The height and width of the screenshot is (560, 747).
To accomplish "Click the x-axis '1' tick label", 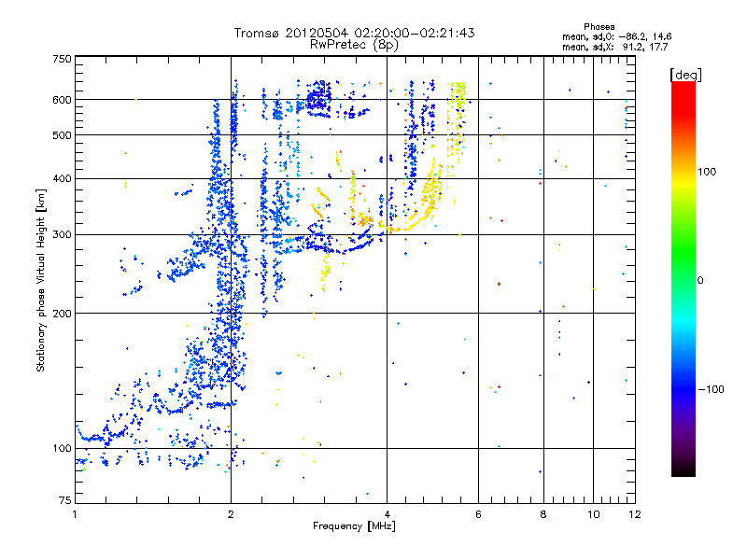I will 75,514.
